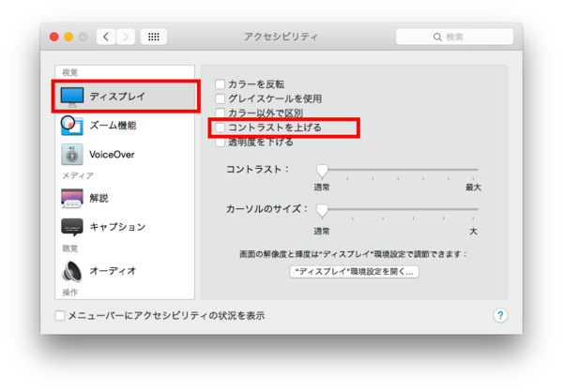Go back with the left chevron button
The width and height of the screenshot is (563, 392).
point(106,37)
